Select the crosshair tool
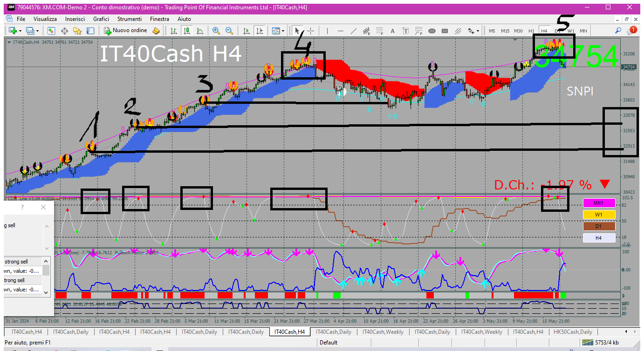 point(310,31)
